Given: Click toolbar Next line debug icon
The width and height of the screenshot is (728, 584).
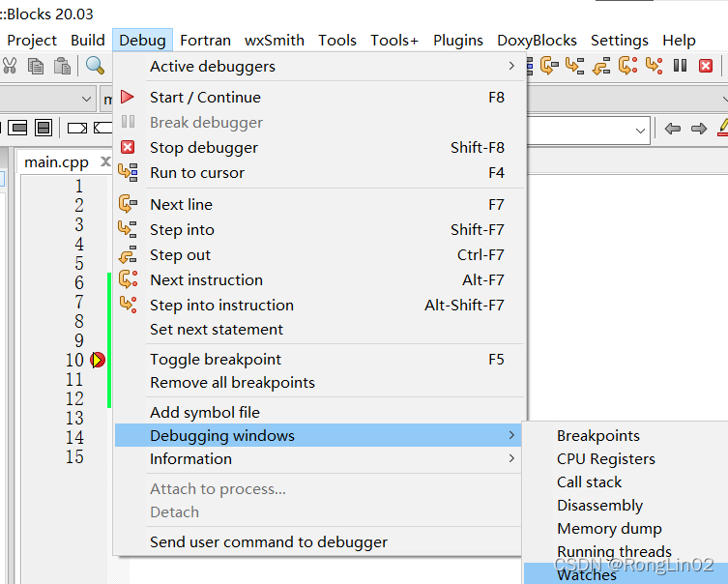Looking at the screenshot, I should coord(549,66).
